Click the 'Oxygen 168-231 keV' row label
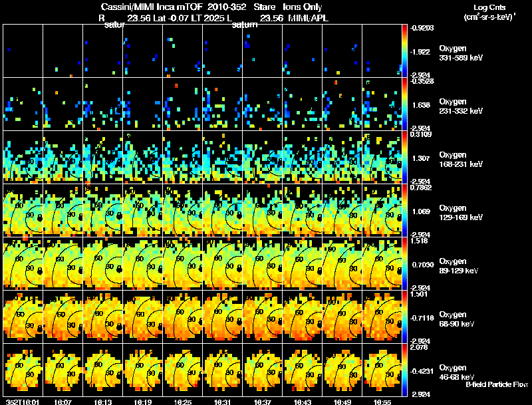Image resolution: width=532 pixels, height=405 pixels. coord(461,160)
